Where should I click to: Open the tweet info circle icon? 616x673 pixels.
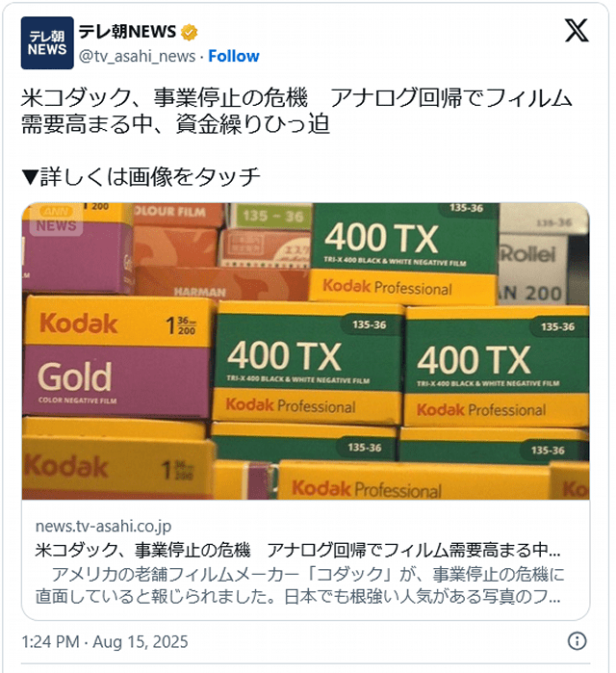[x=577, y=641]
